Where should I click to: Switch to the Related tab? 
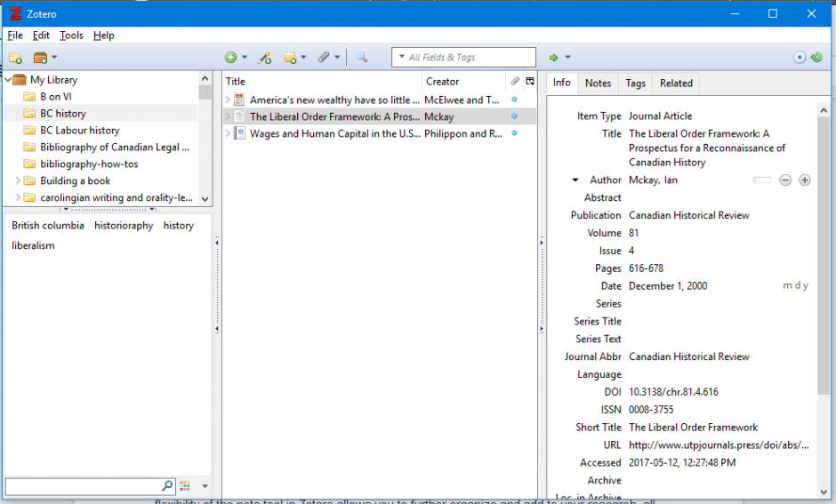pos(676,84)
